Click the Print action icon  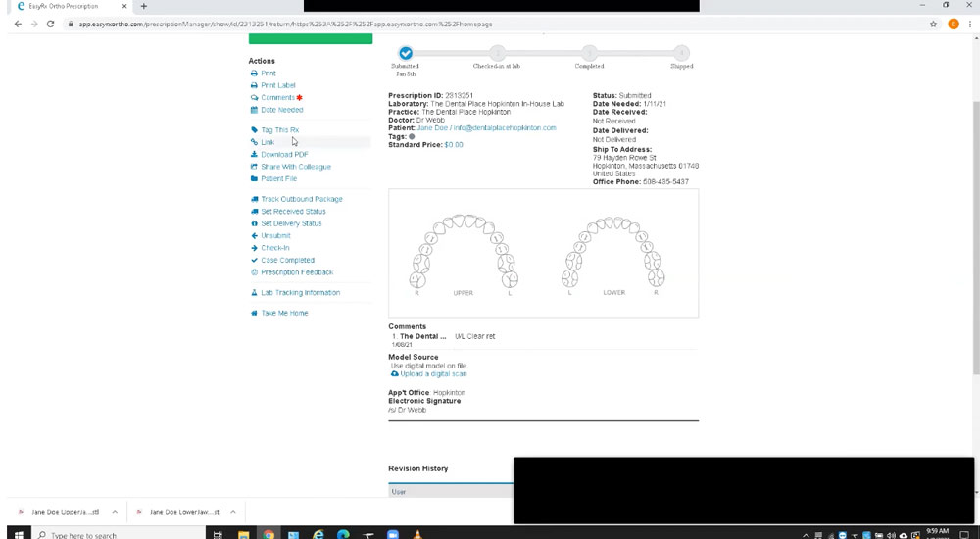pos(255,73)
